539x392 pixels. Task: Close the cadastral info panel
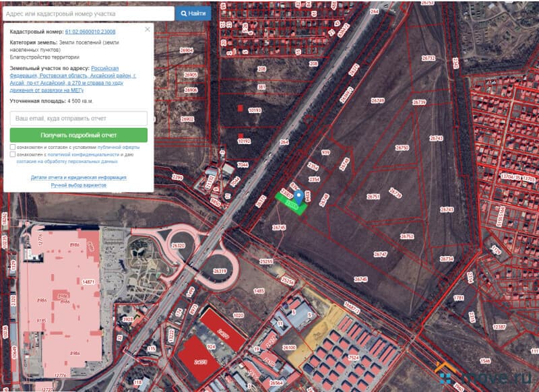(148, 30)
